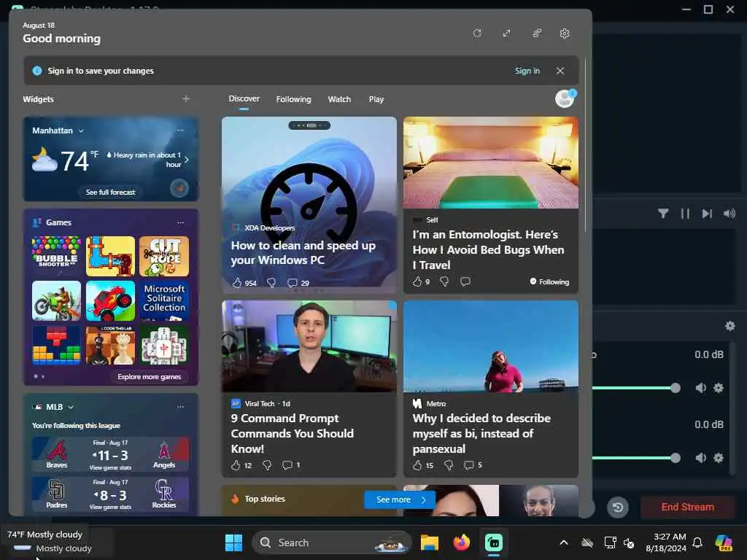This screenshot has height=560, width=747.
Task: Open the connected-devices icon in widgets header
Action: click(537, 34)
